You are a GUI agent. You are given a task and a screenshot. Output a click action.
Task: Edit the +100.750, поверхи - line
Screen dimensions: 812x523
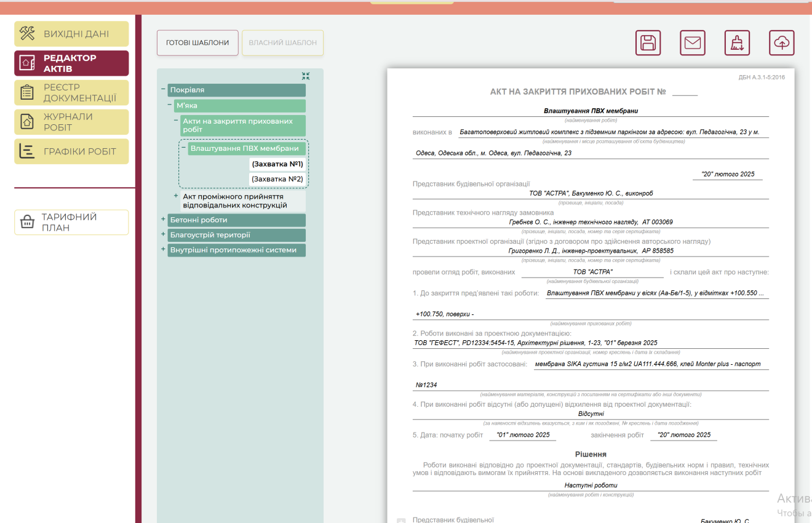pos(591,314)
